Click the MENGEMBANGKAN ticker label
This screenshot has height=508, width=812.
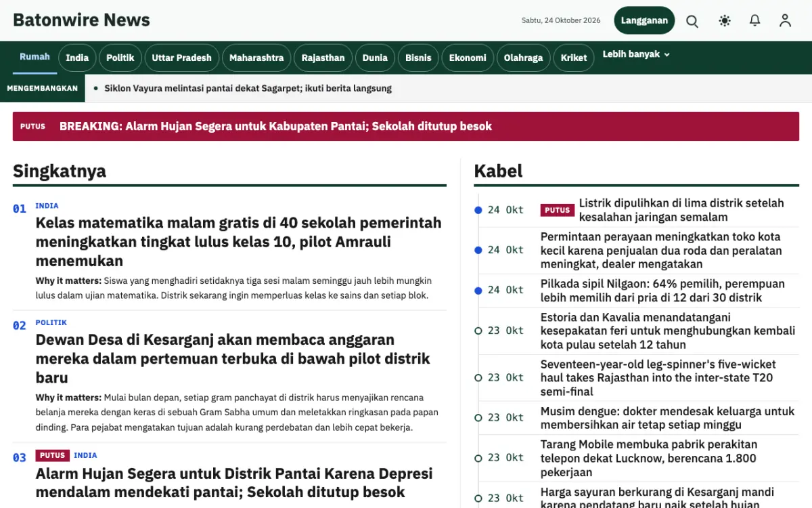click(x=42, y=88)
